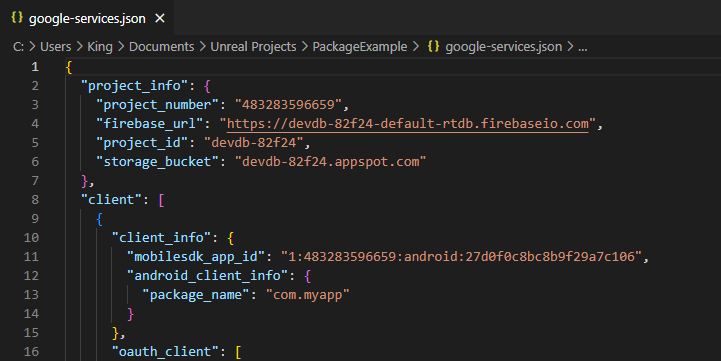Open the 'C:' breadcrumb segment
The width and height of the screenshot is (721, 361).
click(x=18, y=47)
